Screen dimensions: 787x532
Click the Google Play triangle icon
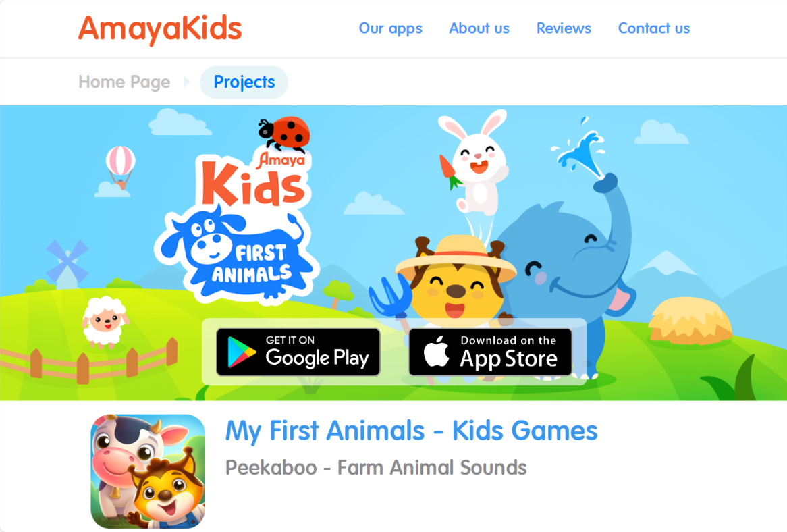tap(242, 352)
